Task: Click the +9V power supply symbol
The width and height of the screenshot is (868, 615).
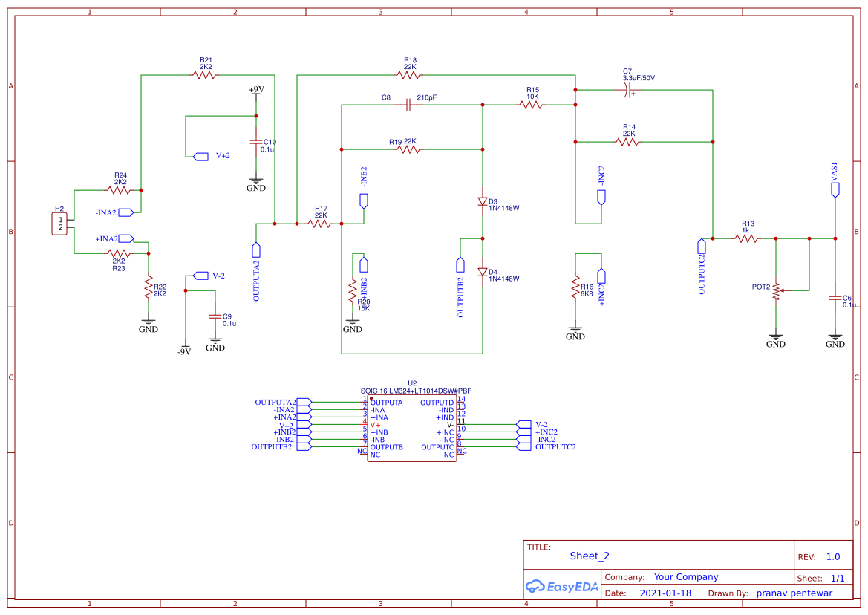Action: 256,91
